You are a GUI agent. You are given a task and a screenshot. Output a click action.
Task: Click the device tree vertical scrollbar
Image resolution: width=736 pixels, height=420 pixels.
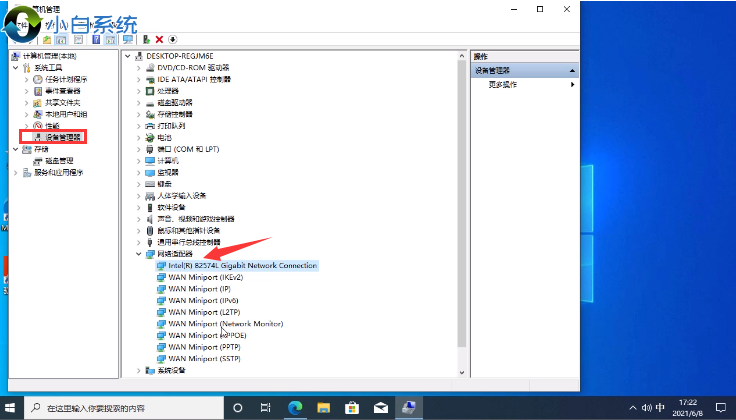point(461,200)
